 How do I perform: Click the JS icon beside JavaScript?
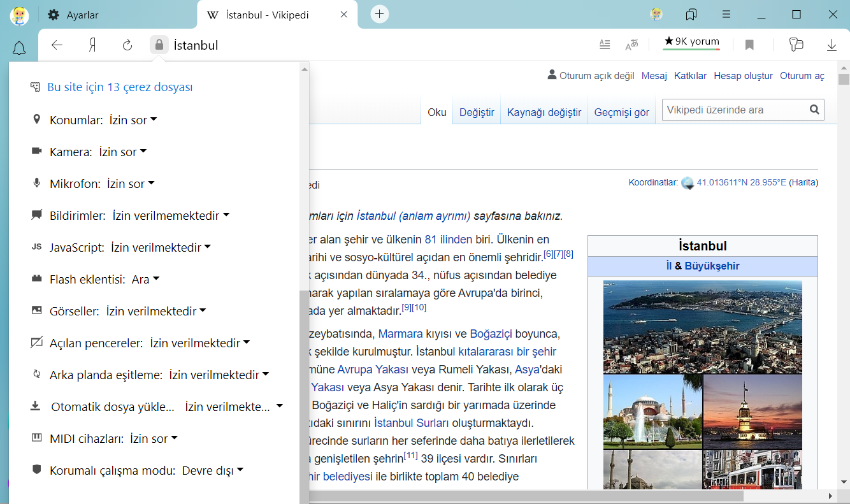[36, 247]
